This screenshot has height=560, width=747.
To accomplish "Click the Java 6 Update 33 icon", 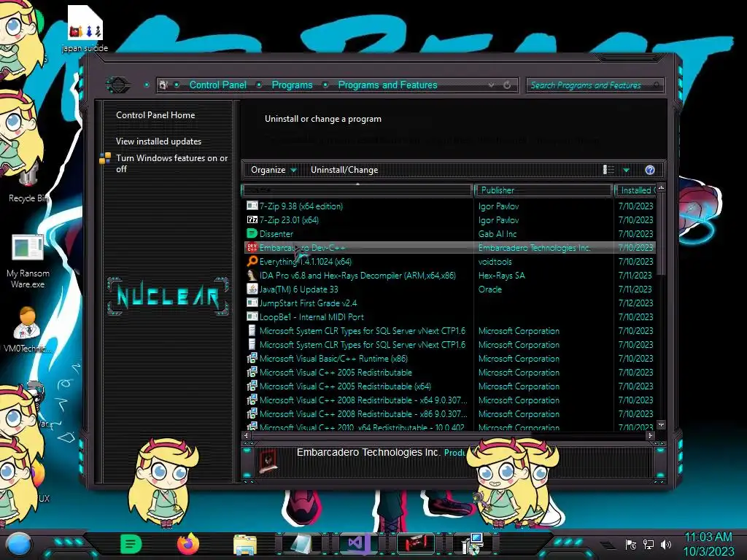I will point(252,289).
